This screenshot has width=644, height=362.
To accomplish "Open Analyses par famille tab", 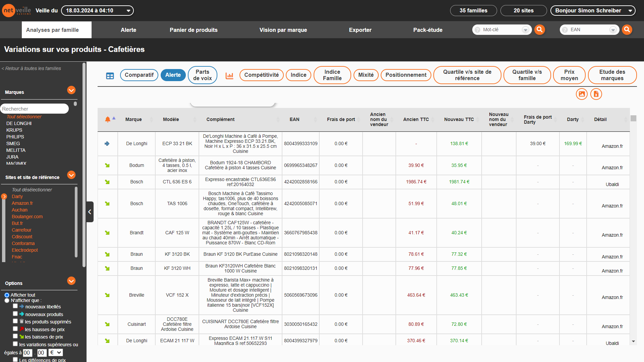I will coord(56,30).
